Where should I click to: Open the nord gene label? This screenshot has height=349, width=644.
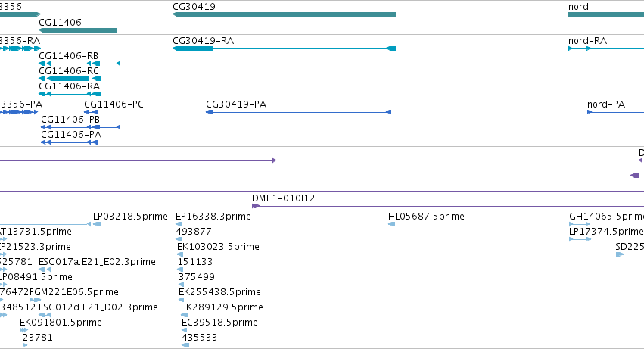(578, 7)
